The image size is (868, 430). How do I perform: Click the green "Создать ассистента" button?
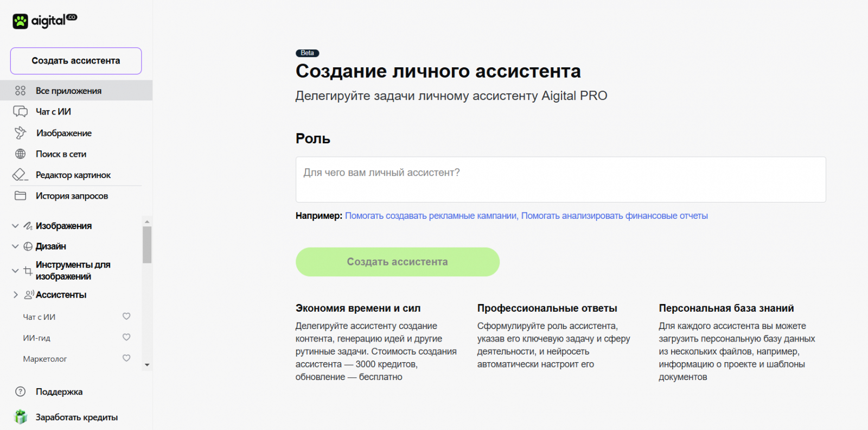[x=397, y=262]
